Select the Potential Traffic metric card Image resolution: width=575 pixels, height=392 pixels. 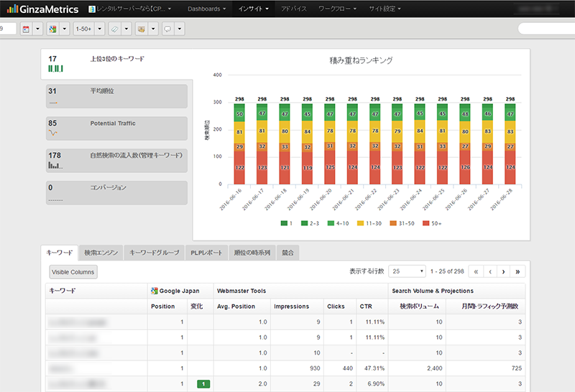[x=116, y=129]
